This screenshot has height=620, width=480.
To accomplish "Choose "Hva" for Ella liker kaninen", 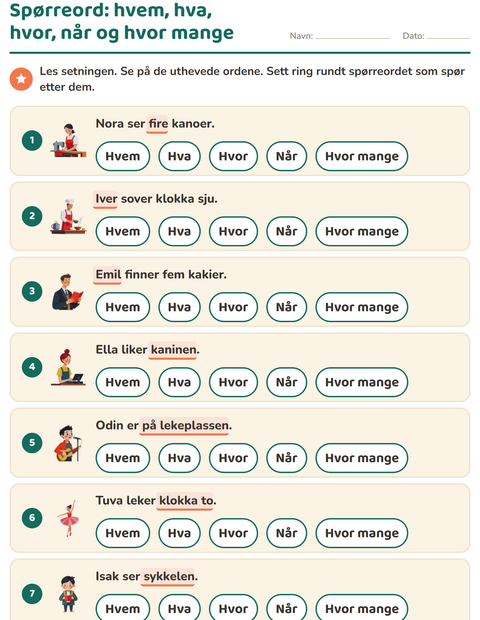I will click(180, 382).
